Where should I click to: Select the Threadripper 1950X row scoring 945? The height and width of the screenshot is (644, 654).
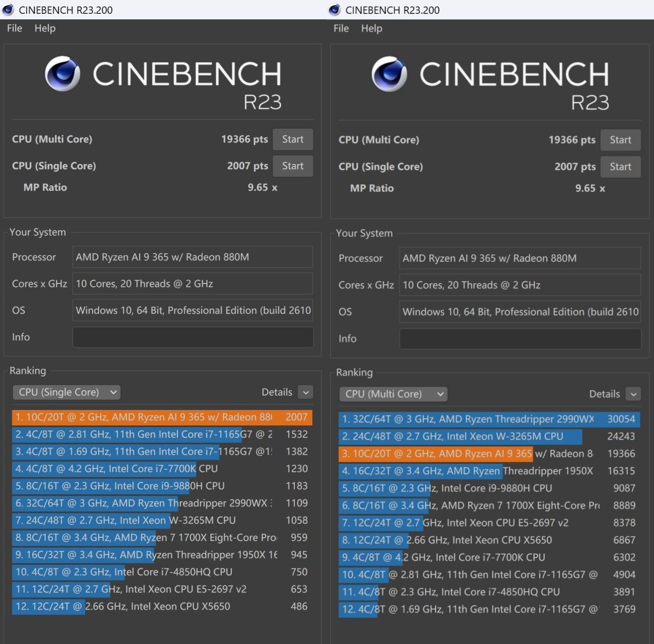162,555
